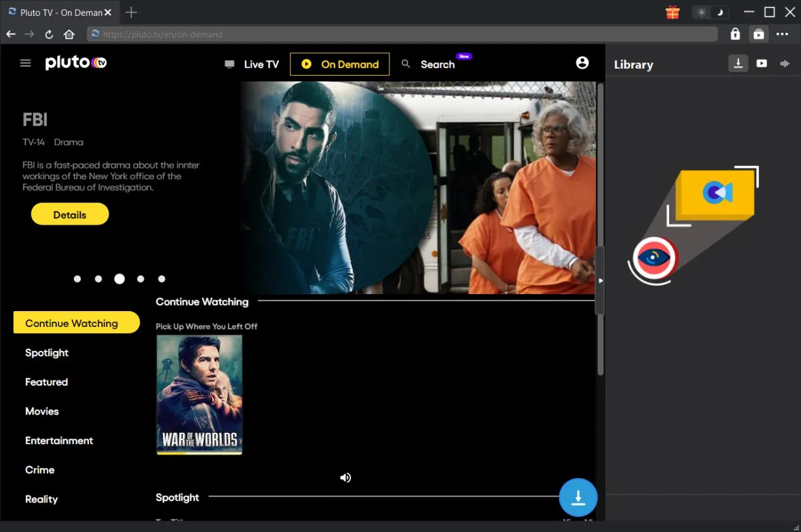Switch to Library video tab icon
This screenshot has height=532, width=801.
point(761,63)
